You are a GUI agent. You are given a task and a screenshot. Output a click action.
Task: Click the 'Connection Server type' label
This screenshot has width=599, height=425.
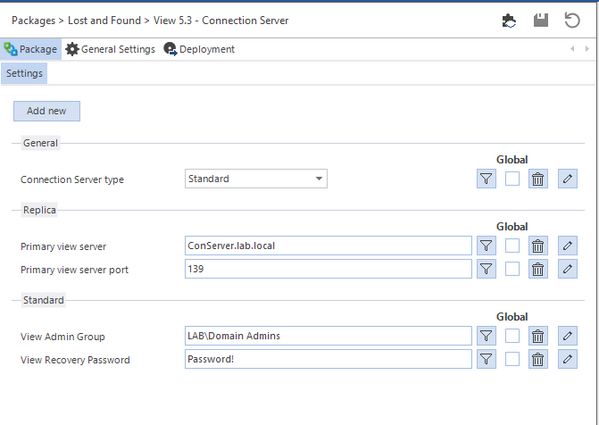[x=72, y=179]
